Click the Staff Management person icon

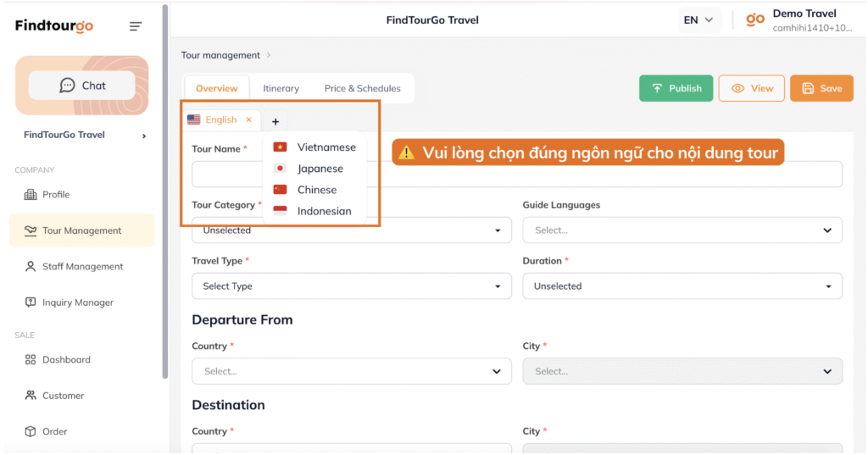coord(31,267)
